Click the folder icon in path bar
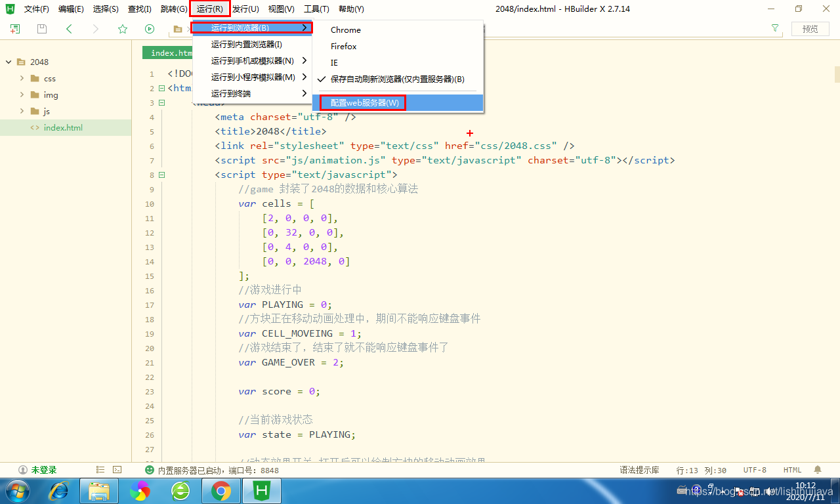840x504 pixels. [177, 29]
